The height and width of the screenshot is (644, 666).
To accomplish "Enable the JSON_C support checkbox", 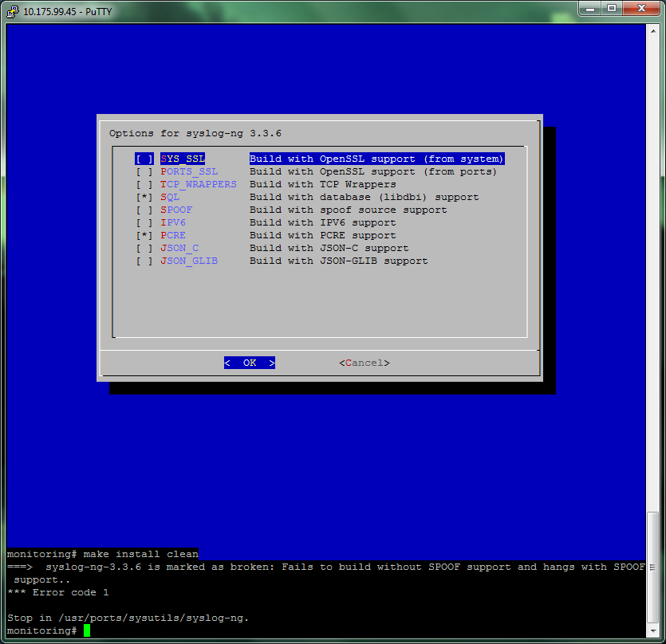I will (x=144, y=248).
